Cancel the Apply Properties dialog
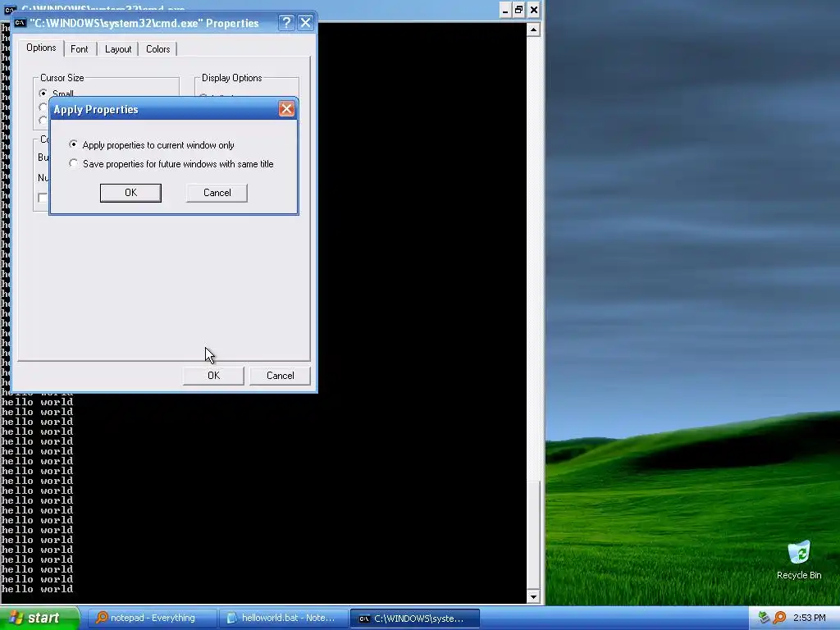The height and width of the screenshot is (630, 840). (x=217, y=193)
